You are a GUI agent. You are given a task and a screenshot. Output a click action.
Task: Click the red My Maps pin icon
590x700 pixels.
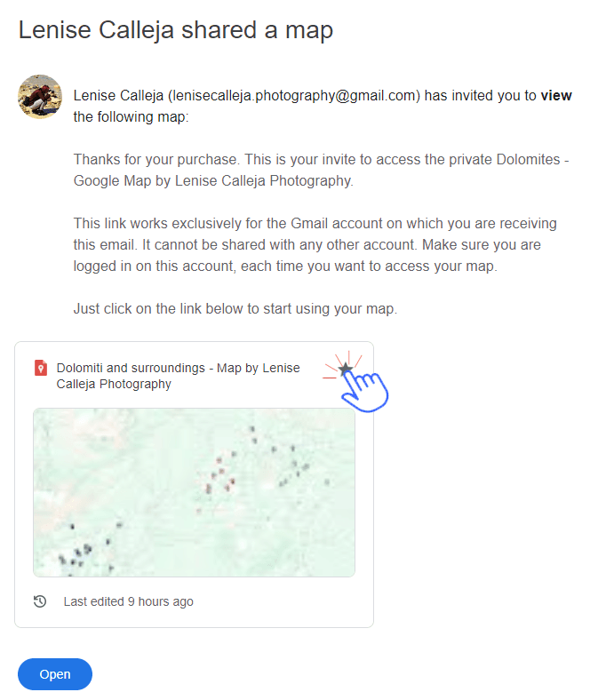click(40, 368)
